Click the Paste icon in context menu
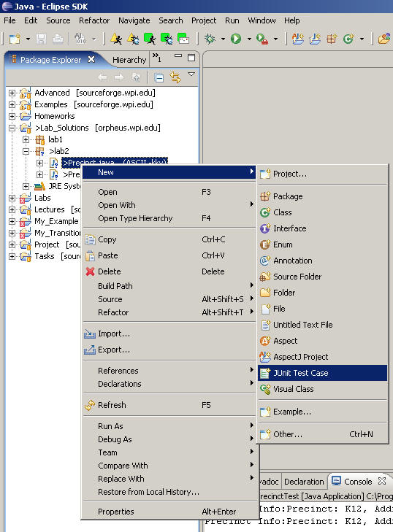 coord(90,255)
